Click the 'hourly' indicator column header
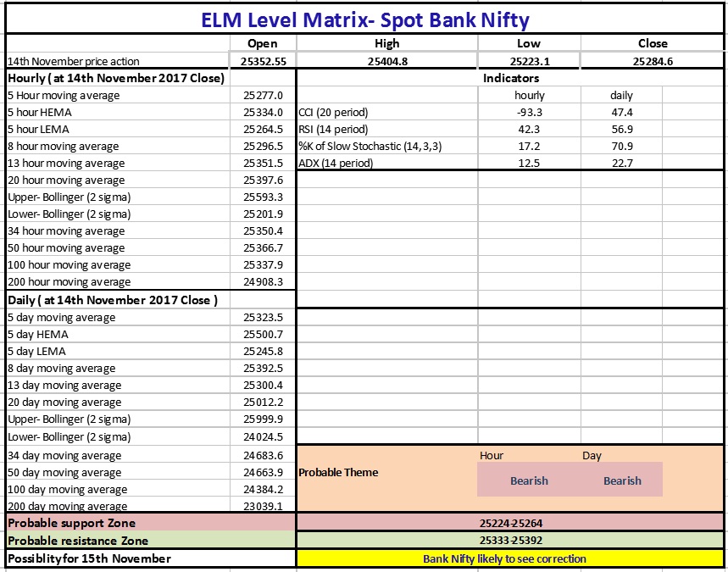This screenshot has height=572, width=728. 530,95
